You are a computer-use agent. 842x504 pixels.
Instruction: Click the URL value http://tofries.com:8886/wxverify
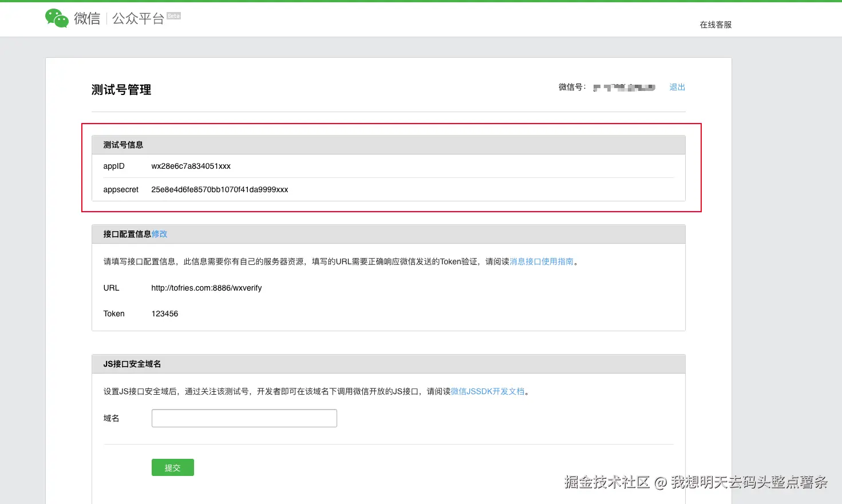207,288
